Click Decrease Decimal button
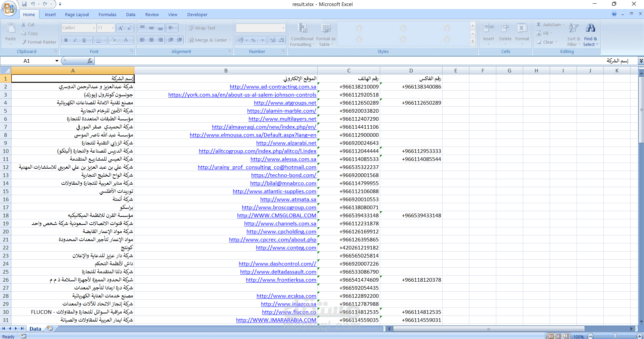 pos(282,40)
